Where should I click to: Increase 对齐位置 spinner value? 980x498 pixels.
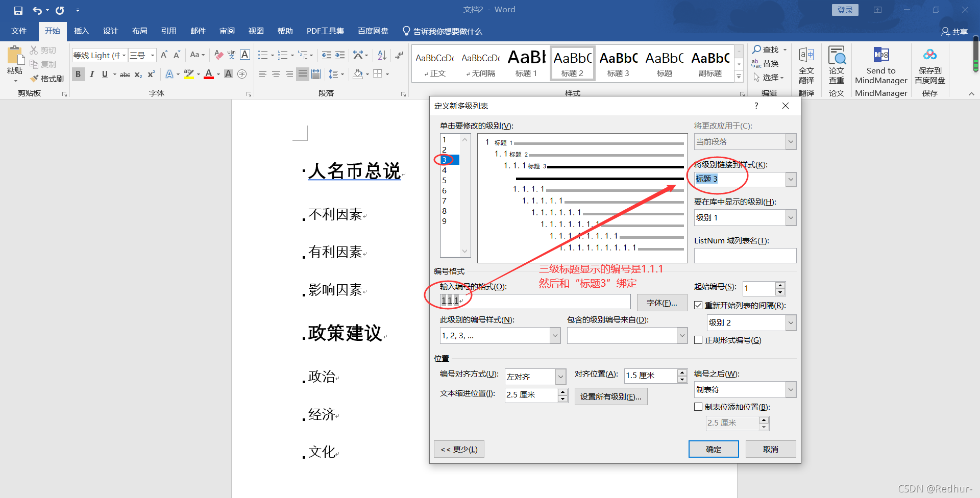(682, 373)
